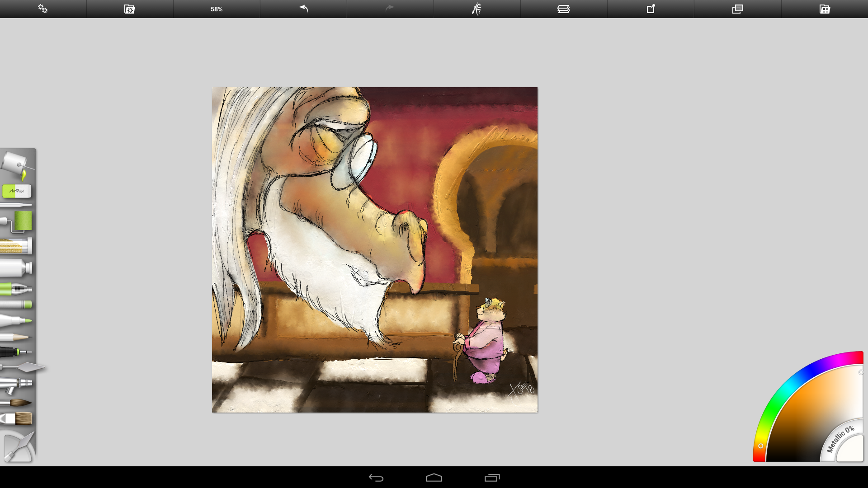Click the blue area of hue ring
This screenshot has height=488, width=868.
pyautogui.click(x=811, y=368)
